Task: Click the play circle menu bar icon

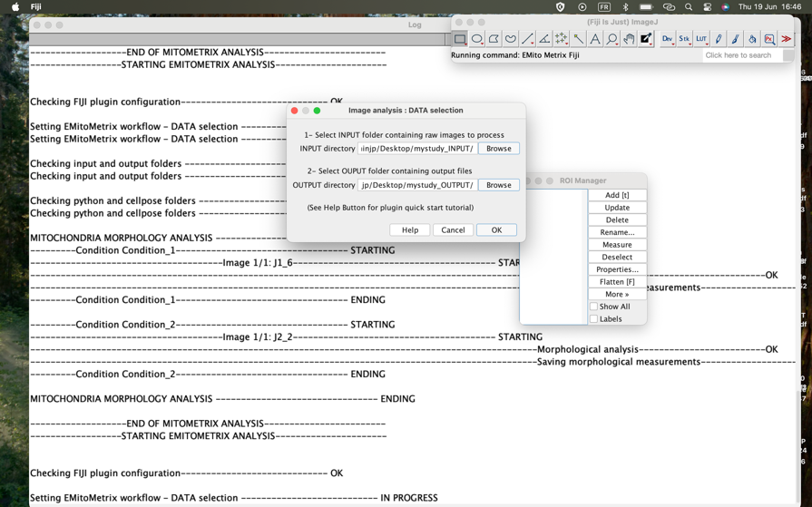Action: click(582, 6)
